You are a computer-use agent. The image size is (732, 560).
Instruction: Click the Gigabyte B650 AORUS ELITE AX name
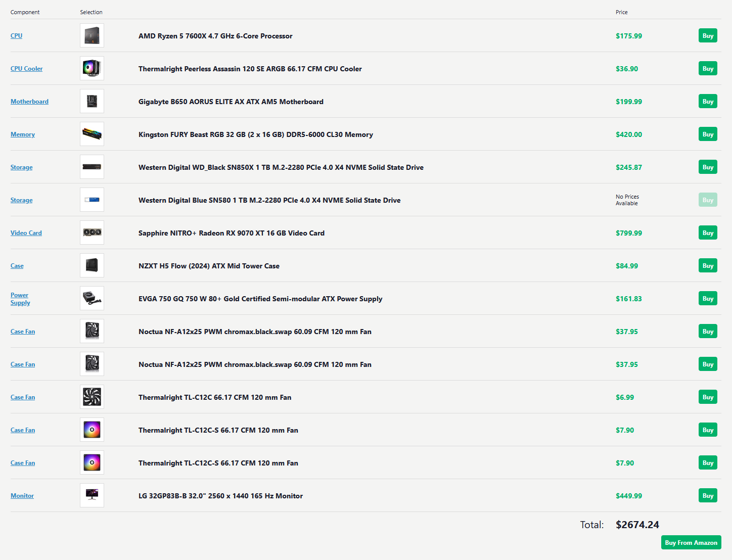[231, 102]
